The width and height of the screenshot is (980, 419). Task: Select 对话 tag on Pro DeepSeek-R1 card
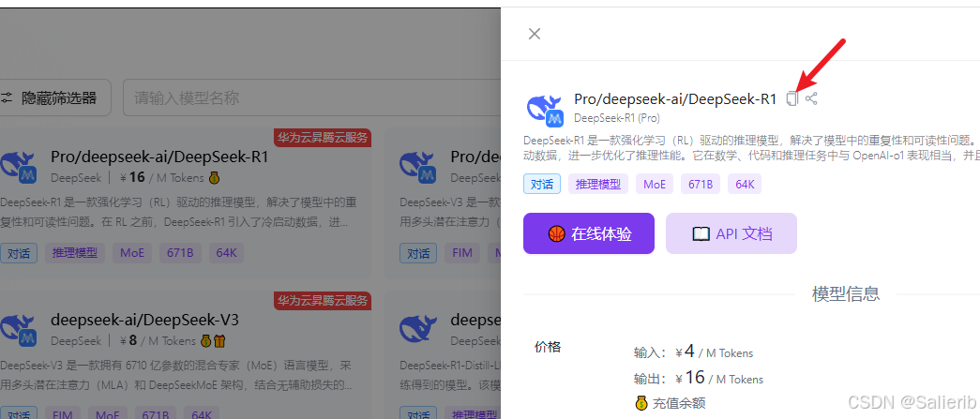pyautogui.click(x=18, y=253)
